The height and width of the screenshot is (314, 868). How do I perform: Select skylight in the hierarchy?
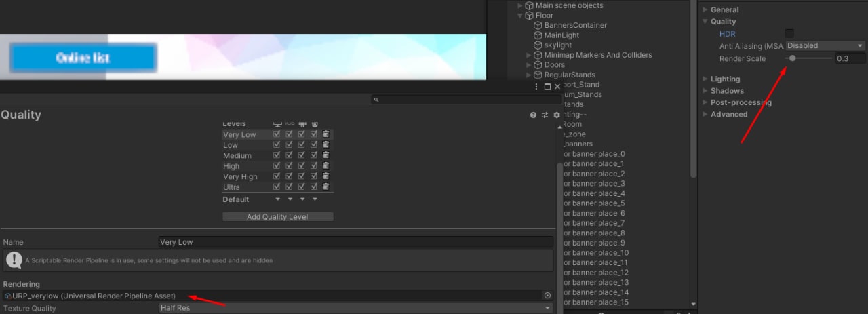coord(558,45)
